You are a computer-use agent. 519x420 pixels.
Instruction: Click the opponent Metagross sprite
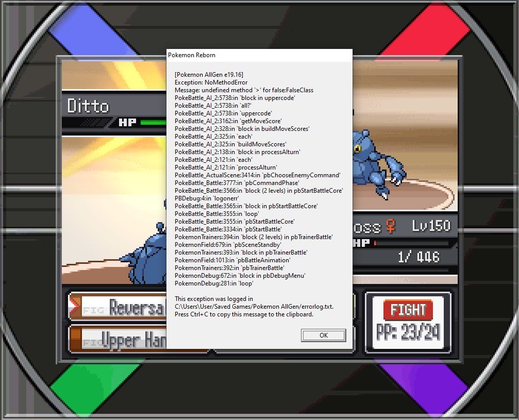379,165
